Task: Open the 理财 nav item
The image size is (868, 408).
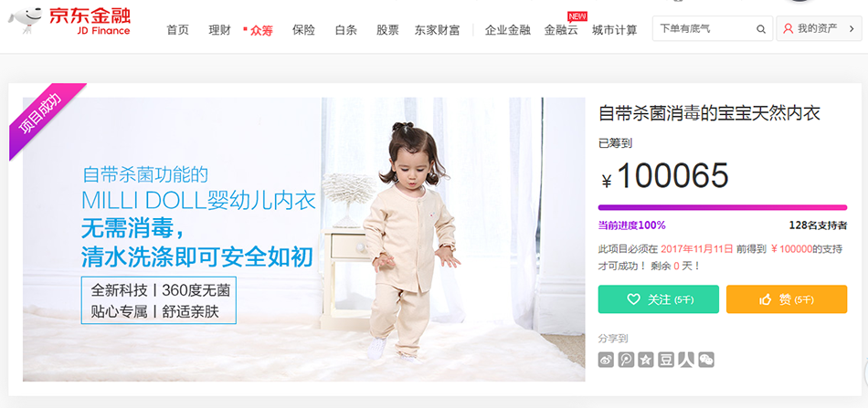Action: click(220, 30)
